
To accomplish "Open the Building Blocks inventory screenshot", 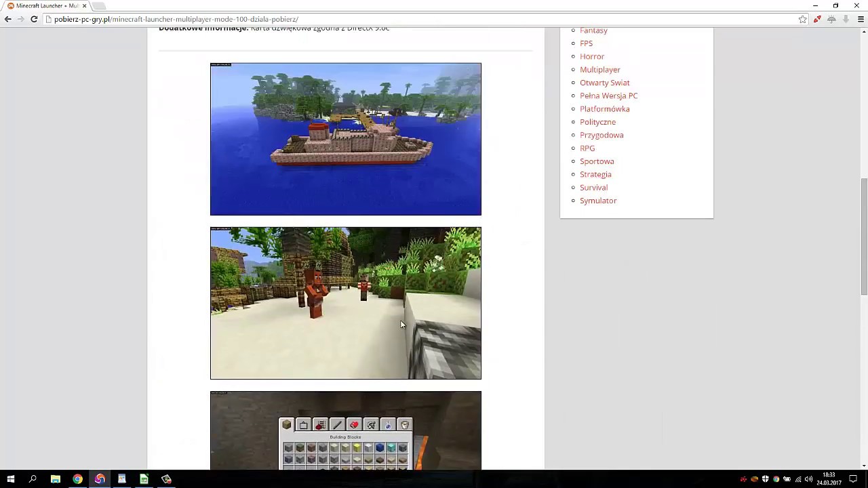I will click(346, 430).
